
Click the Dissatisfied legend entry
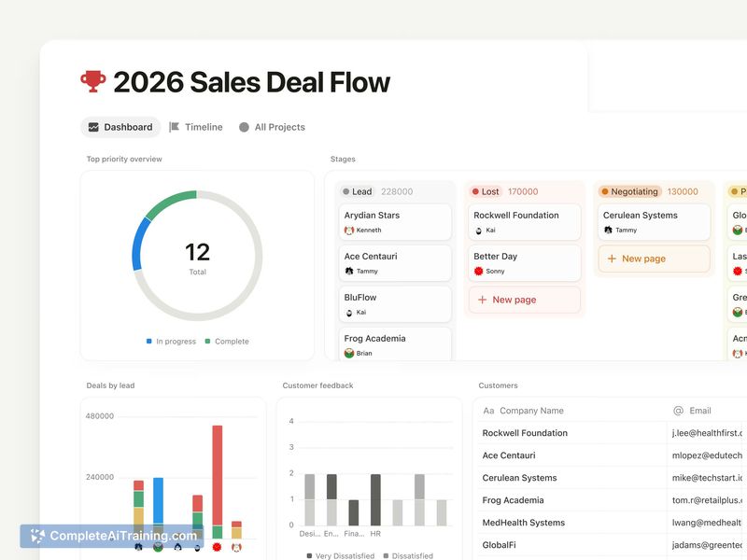tap(408, 555)
